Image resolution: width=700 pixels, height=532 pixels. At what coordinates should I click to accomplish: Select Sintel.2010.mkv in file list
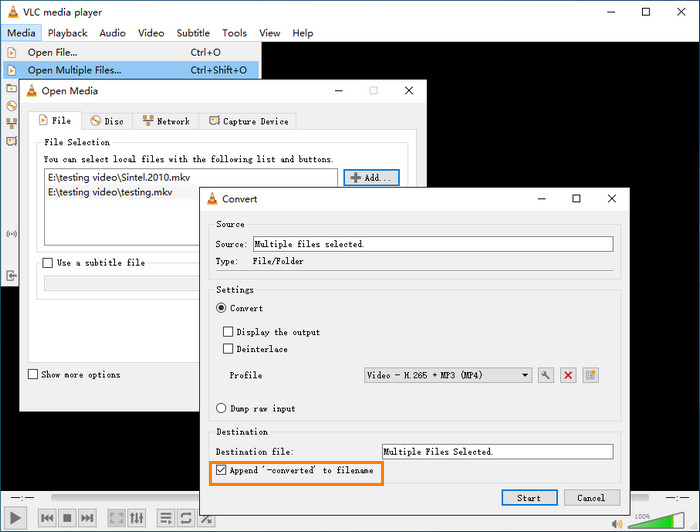(191, 178)
